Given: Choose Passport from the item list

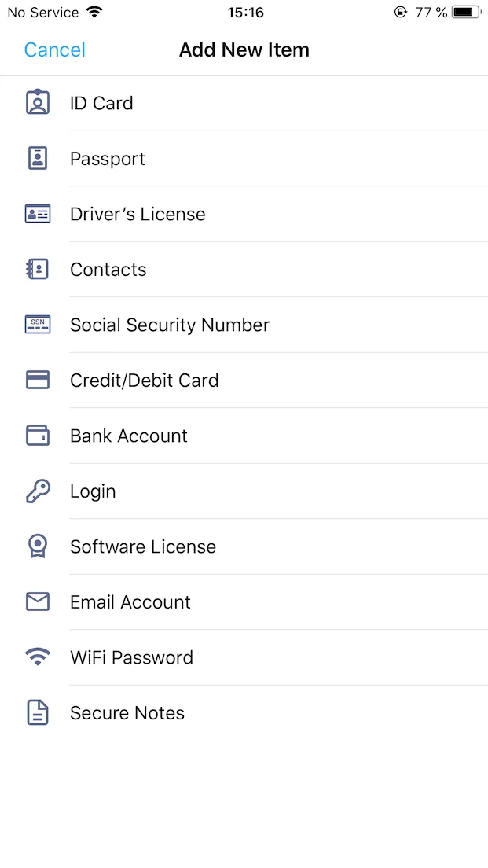Looking at the screenshot, I should click(x=108, y=159).
